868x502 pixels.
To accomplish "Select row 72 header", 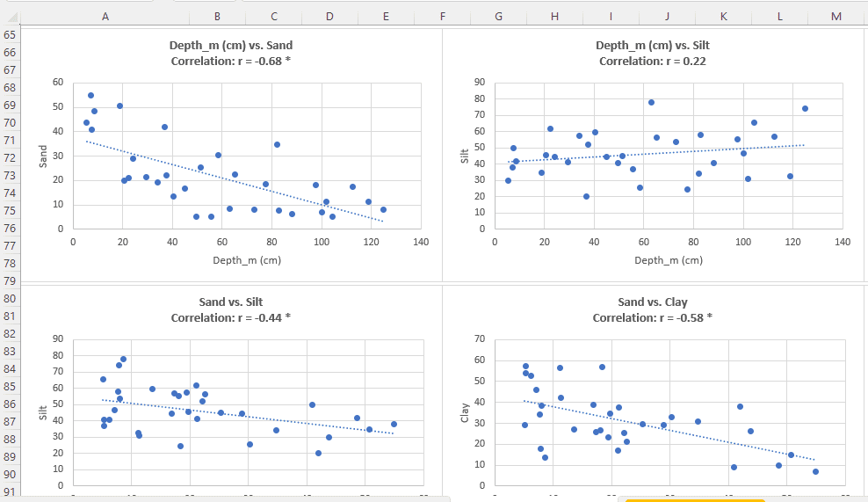I will point(11,158).
